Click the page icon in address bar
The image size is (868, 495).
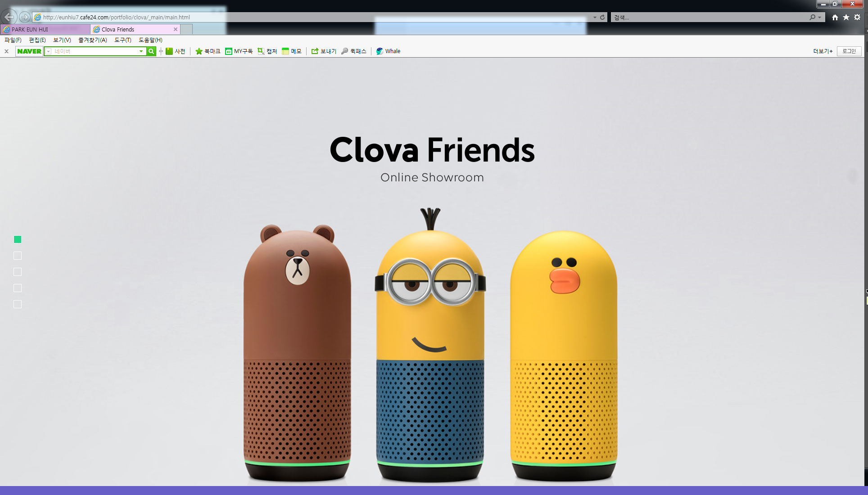point(38,17)
